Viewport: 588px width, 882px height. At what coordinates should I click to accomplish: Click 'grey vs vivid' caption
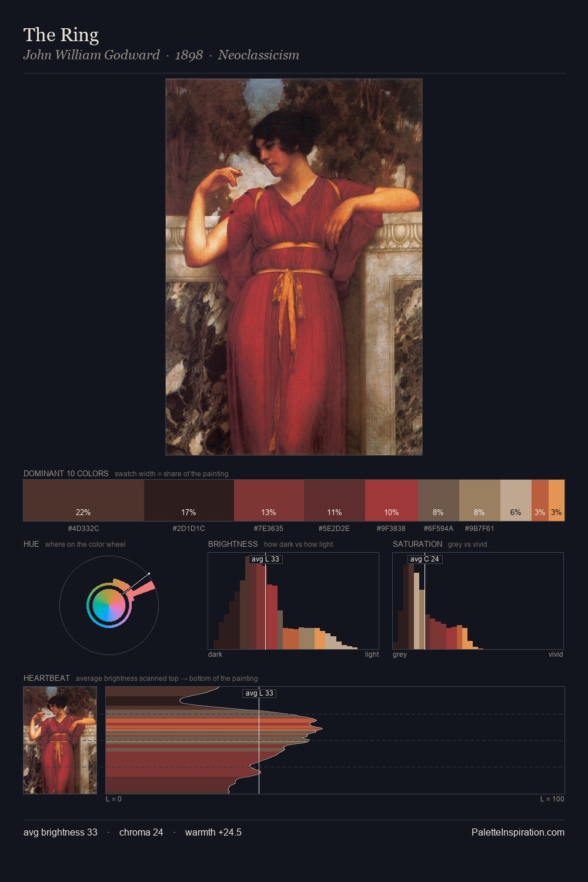(x=467, y=544)
